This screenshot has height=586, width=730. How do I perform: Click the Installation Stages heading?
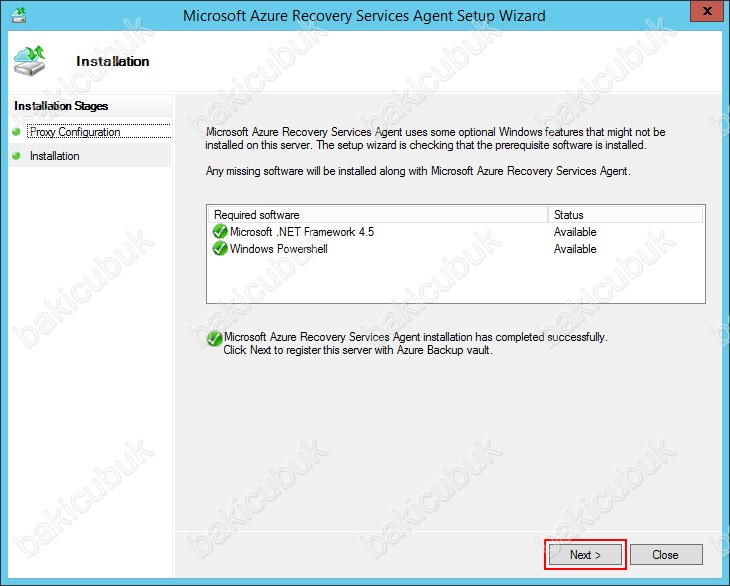click(x=61, y=106)
